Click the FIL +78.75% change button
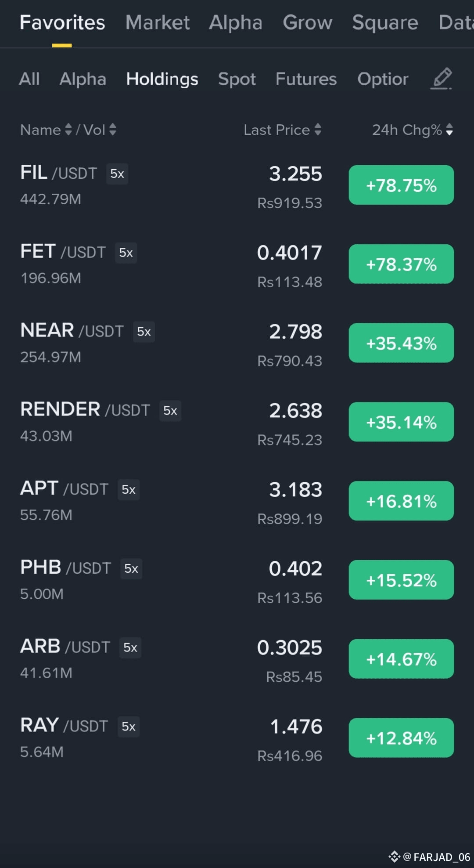Image resolution: width=474 pixels, height=868 pixels. [401, 185]
